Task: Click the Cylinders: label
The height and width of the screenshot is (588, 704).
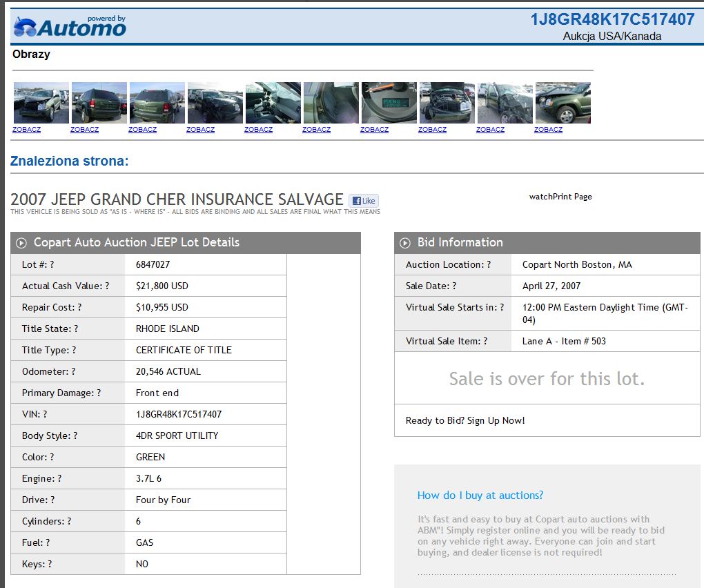Action: pos(46,521)
